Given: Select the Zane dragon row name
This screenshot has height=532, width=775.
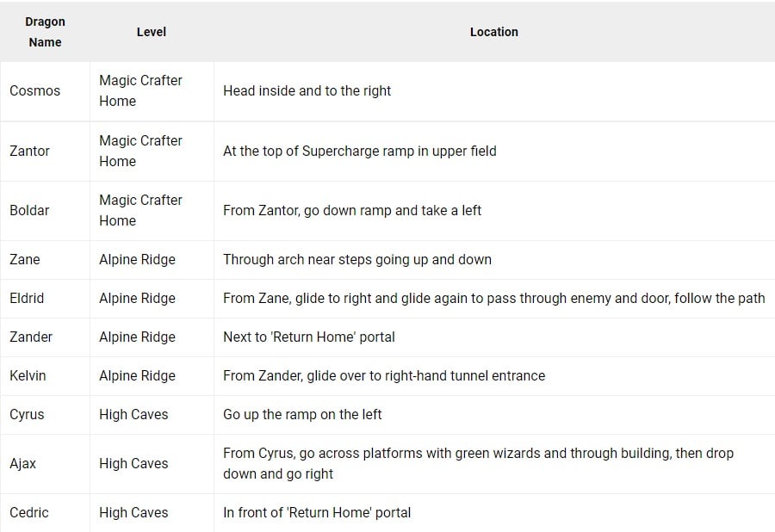Looking at the screenshot, I should (25, 259).
